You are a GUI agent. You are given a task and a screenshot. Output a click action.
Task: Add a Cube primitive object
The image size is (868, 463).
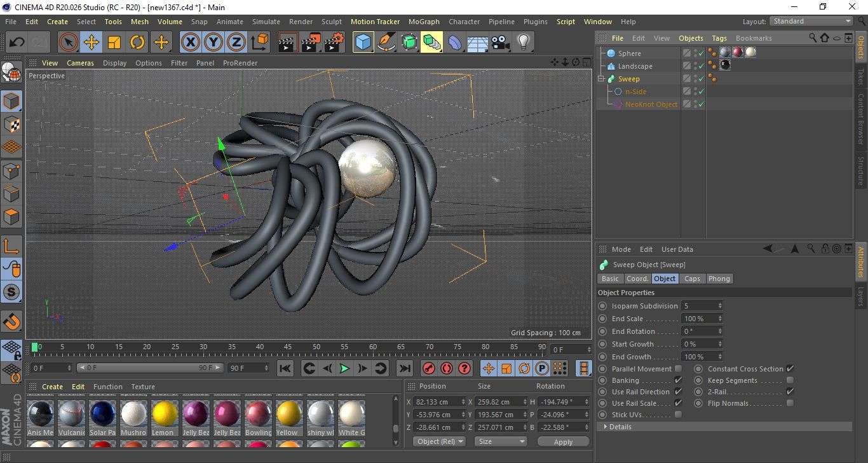pyautogui.click(x=363, y=43)
